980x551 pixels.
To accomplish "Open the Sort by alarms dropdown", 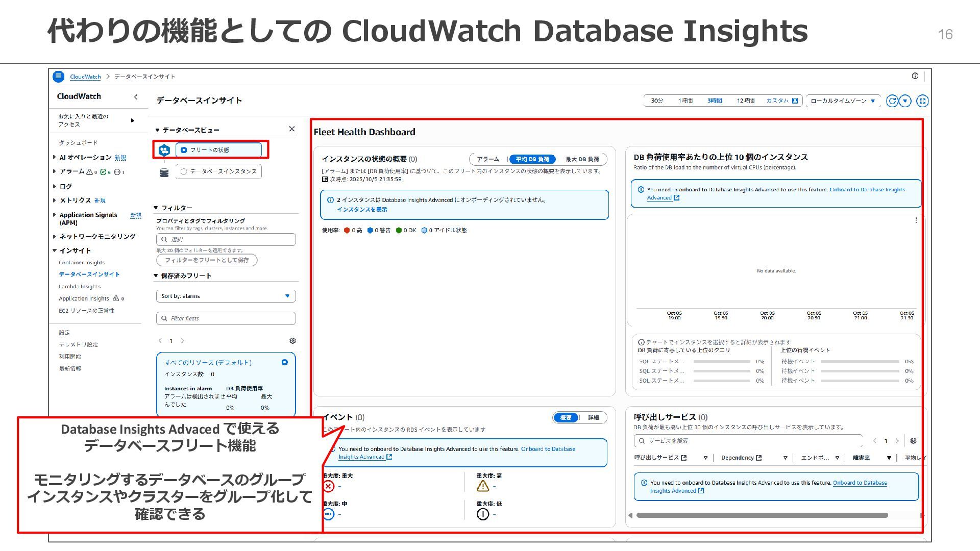I will coord(226,296).
